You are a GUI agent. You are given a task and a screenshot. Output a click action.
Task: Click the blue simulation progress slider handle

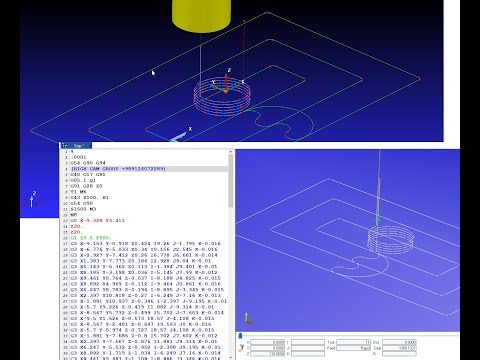[x=241, y=336]
